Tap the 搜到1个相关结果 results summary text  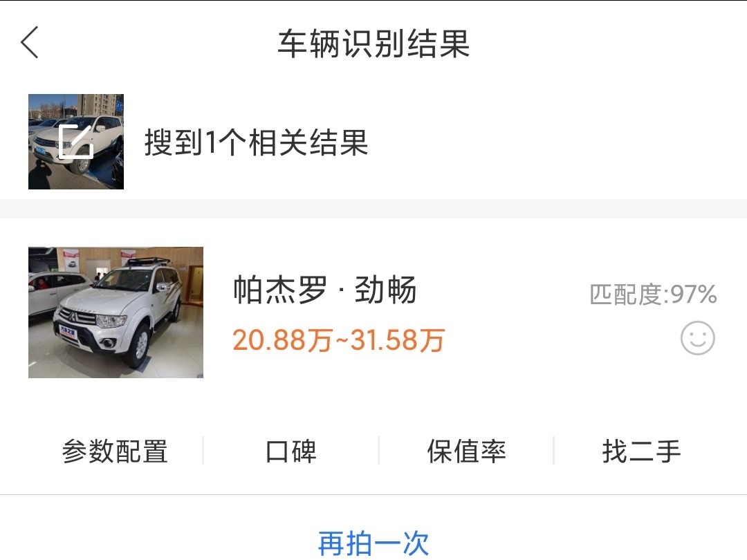pos(257,142)
